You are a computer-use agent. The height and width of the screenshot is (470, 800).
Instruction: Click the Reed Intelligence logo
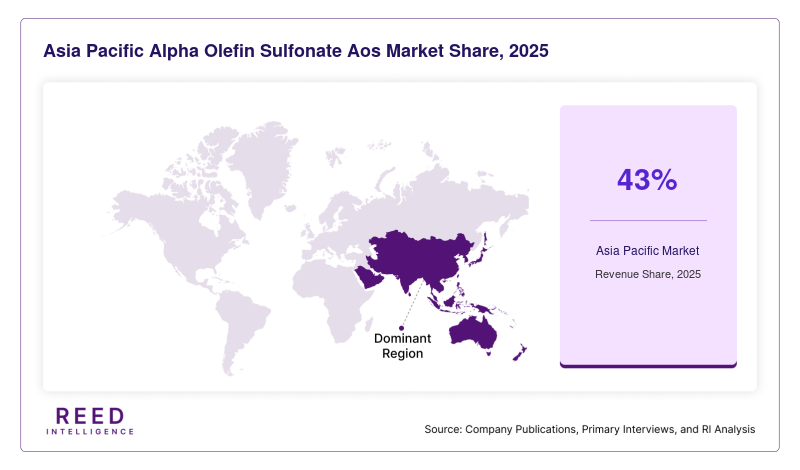click(x=90, y=421)
